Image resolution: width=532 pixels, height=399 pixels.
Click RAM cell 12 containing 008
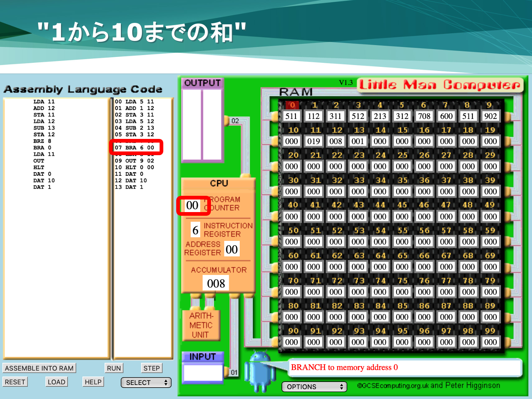click(x=335, y=141)
